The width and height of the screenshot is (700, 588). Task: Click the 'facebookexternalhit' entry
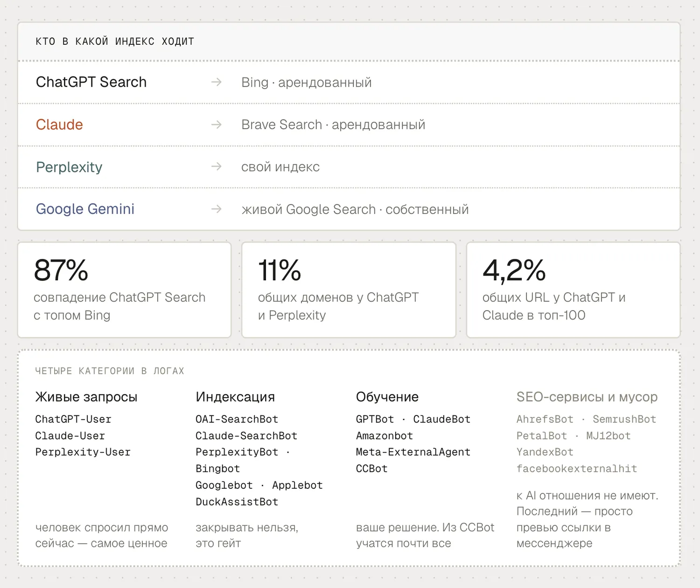(x=577, y=469)
